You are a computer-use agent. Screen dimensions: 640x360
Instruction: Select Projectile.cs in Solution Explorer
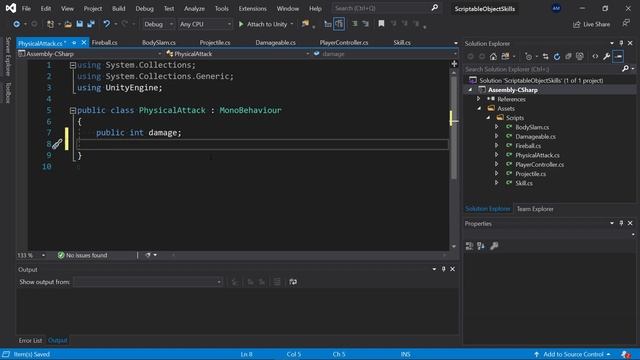(x=530, y=174)
